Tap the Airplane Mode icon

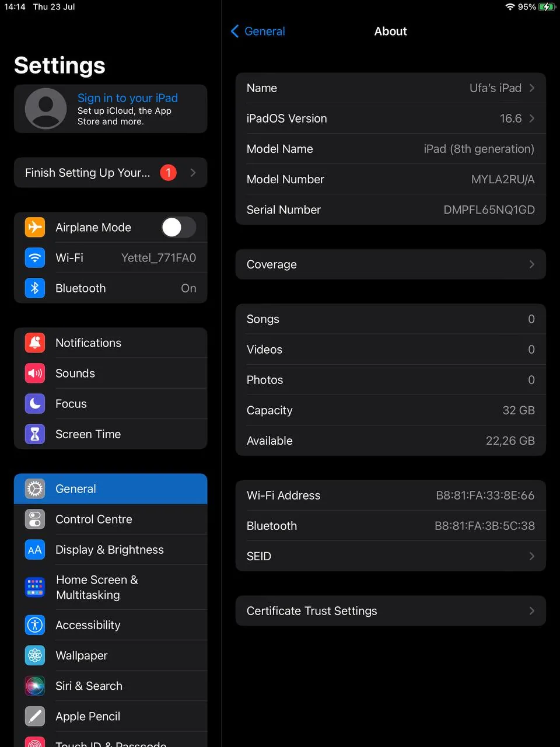tap(35, 227)
